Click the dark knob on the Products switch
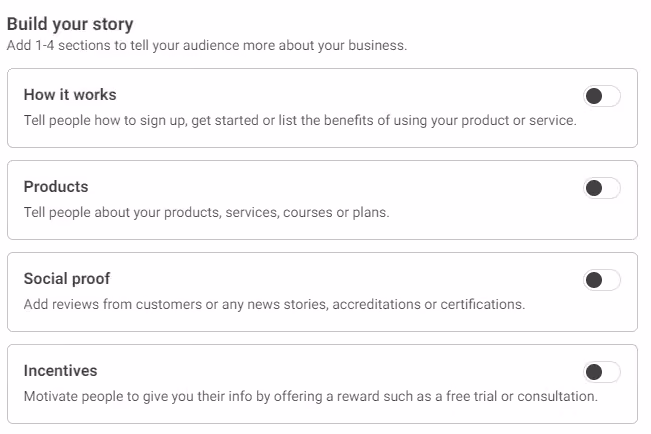Image resolution: width=651 pixels, height=434 pixels. [594, 188]
